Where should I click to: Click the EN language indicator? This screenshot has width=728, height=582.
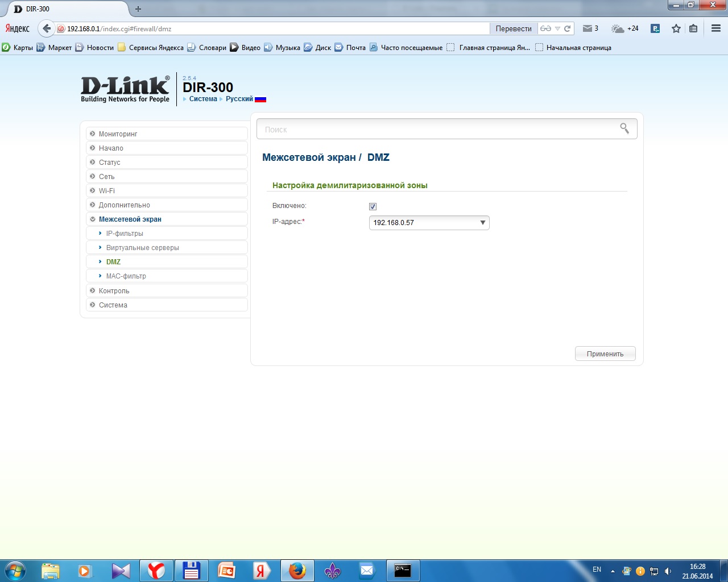597,569
